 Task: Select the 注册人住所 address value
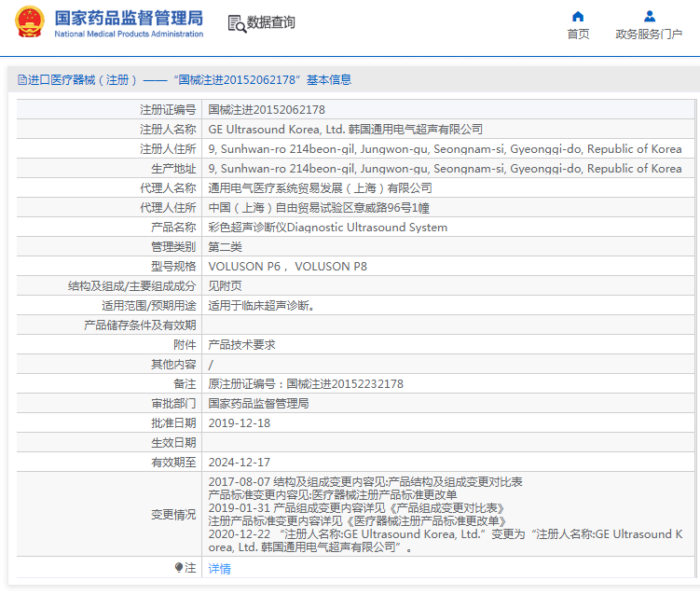click(445, 149)
